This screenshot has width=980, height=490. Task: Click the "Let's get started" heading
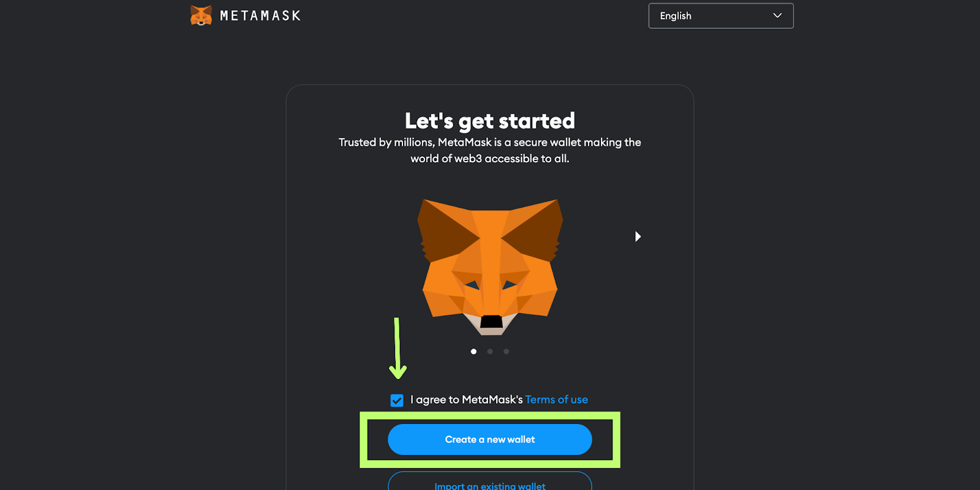coord(490,121)
